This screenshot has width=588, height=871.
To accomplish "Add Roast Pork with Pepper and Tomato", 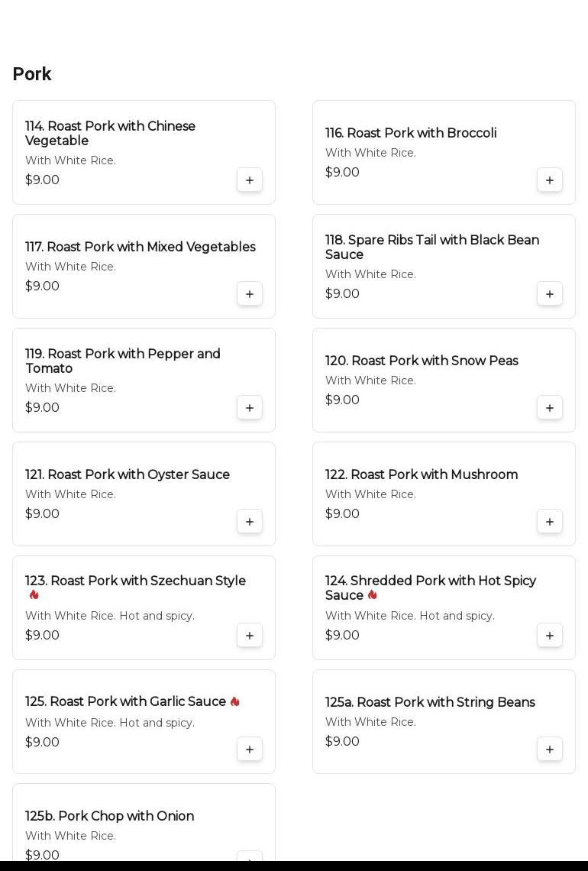I will click(250, 408).
